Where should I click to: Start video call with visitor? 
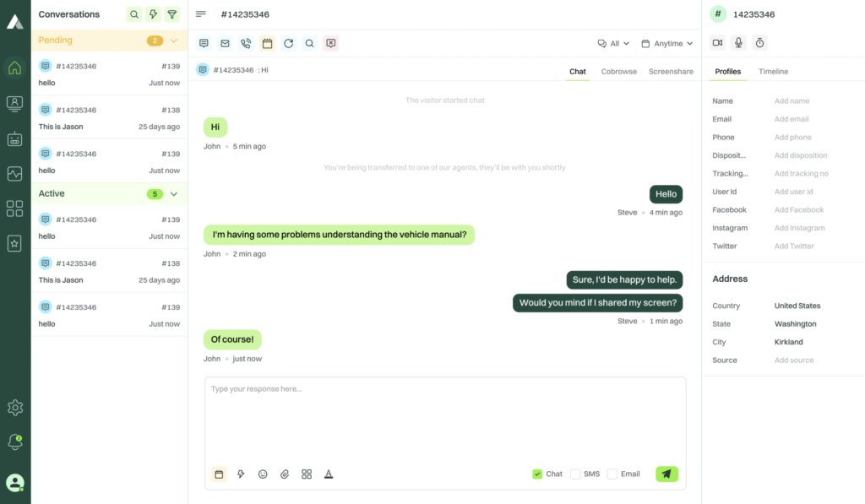point(717,43)
